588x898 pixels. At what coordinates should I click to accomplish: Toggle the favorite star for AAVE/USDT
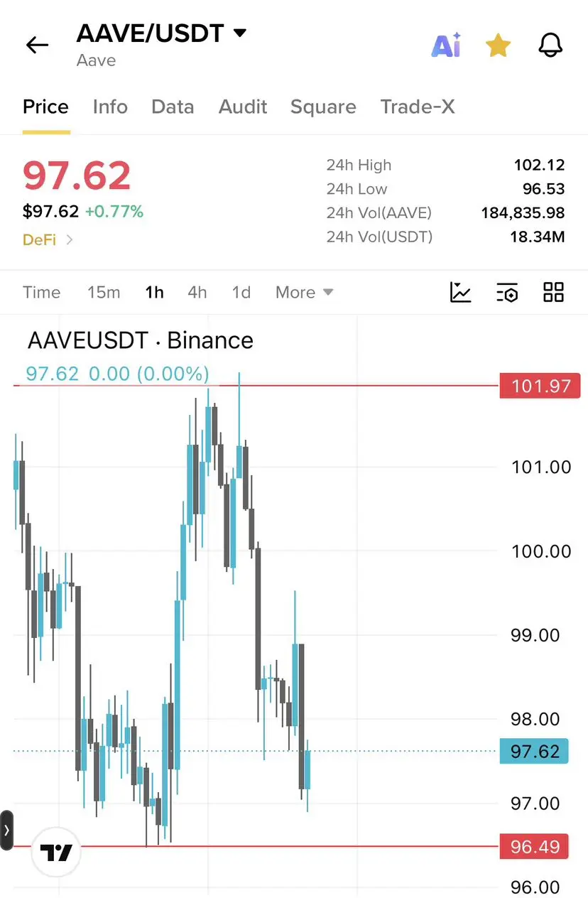pos(498,46)
